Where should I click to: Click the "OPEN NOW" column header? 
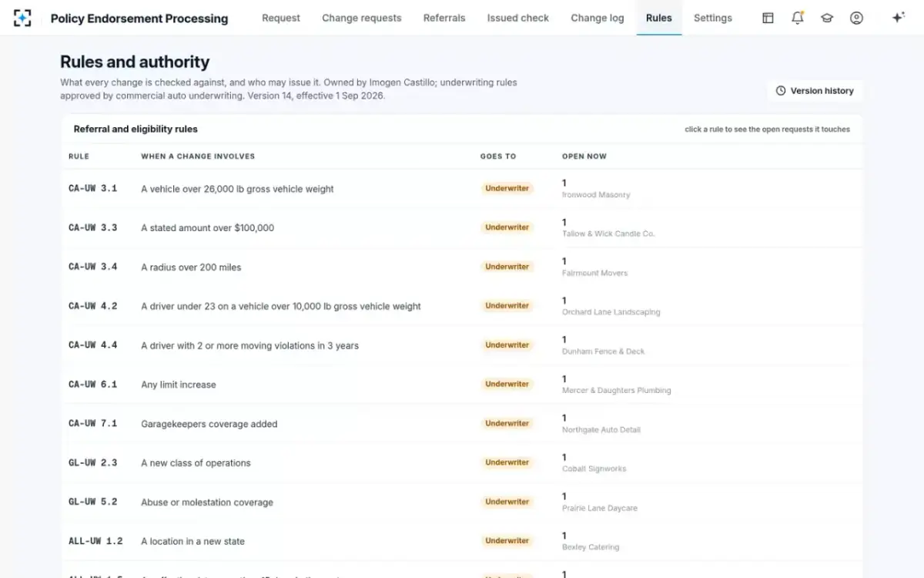click(x=584, y=156)
